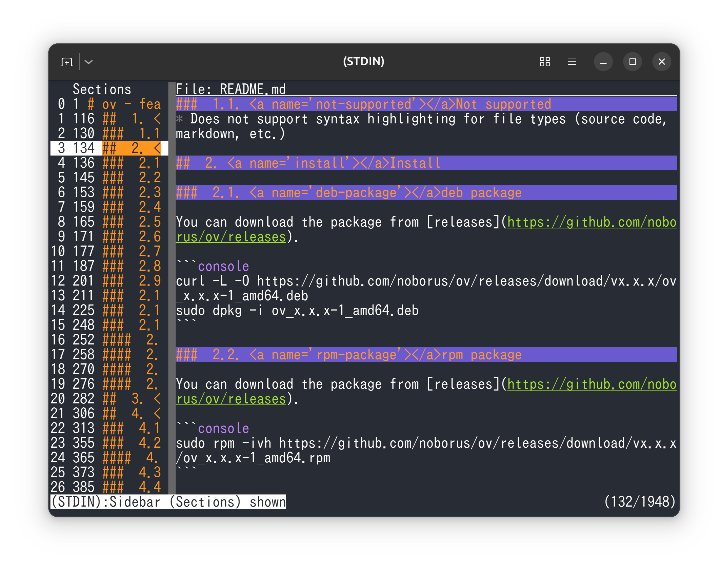Select sidebar section 0 at line 1
The height and width of the screenshot is (570, 728).
(x=109, y=104)
